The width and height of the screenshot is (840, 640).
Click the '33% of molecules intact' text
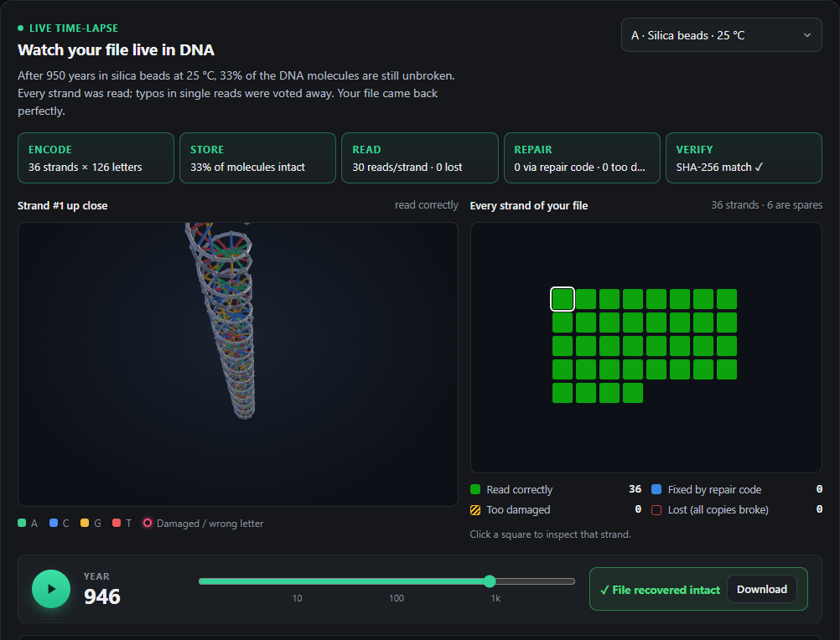[x=247, y=167]
